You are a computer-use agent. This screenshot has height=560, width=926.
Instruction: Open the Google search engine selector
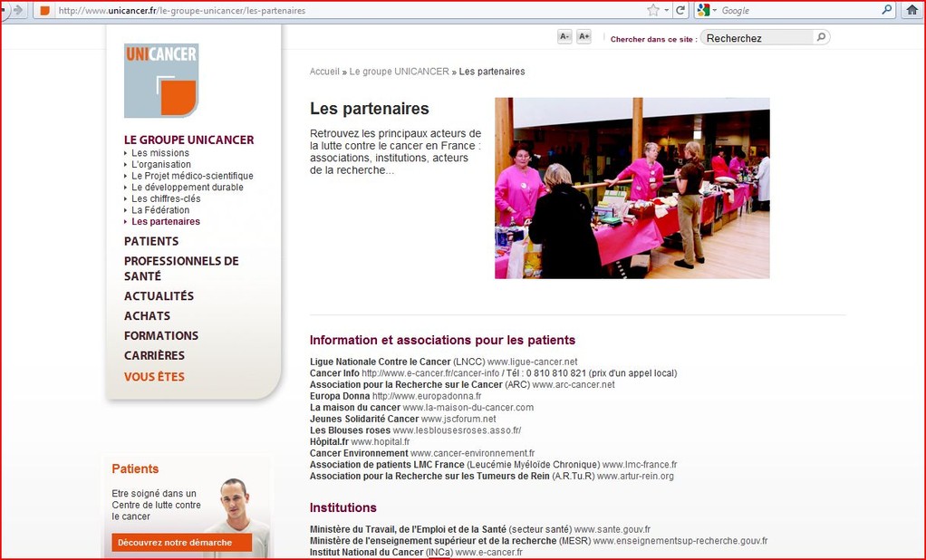707,10
